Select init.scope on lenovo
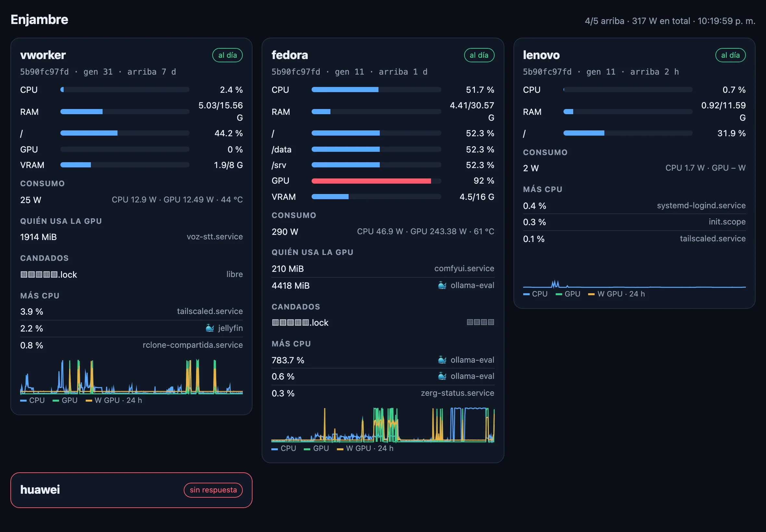 point(727,222)
